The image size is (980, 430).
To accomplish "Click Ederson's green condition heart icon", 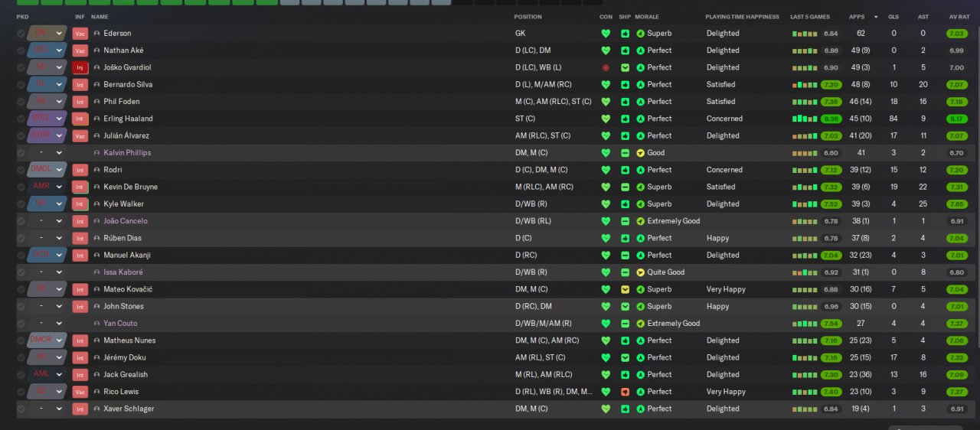I will tap(606, 34).
